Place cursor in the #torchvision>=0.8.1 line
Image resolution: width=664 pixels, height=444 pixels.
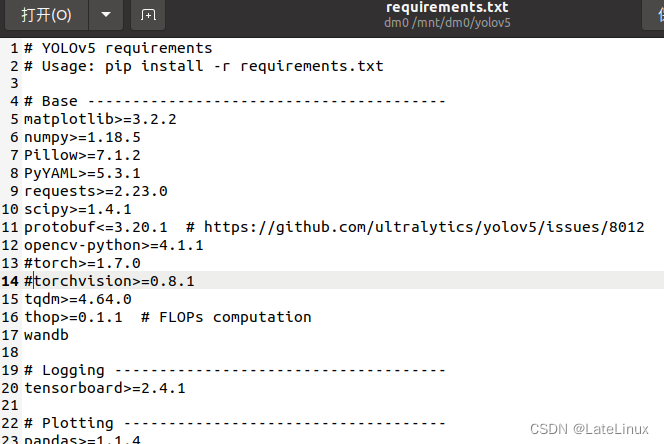click(109, 281)
